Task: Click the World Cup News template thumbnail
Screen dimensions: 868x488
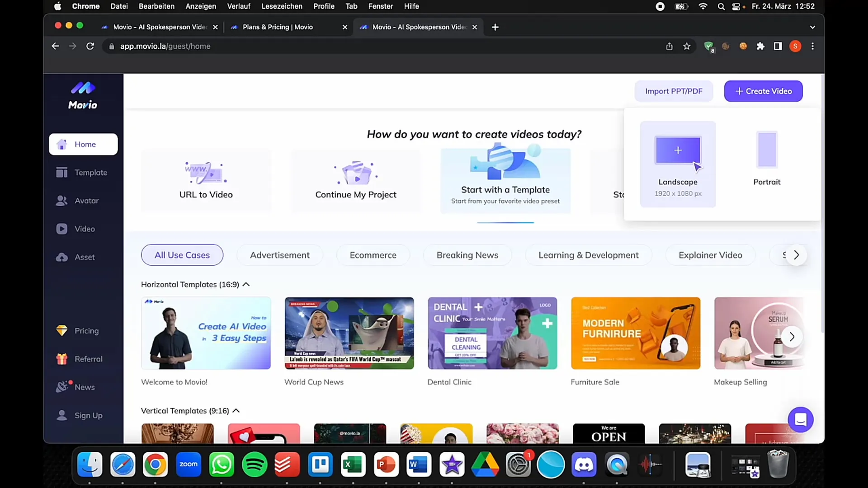Action: pyautogui.click(x=349, y=333)
